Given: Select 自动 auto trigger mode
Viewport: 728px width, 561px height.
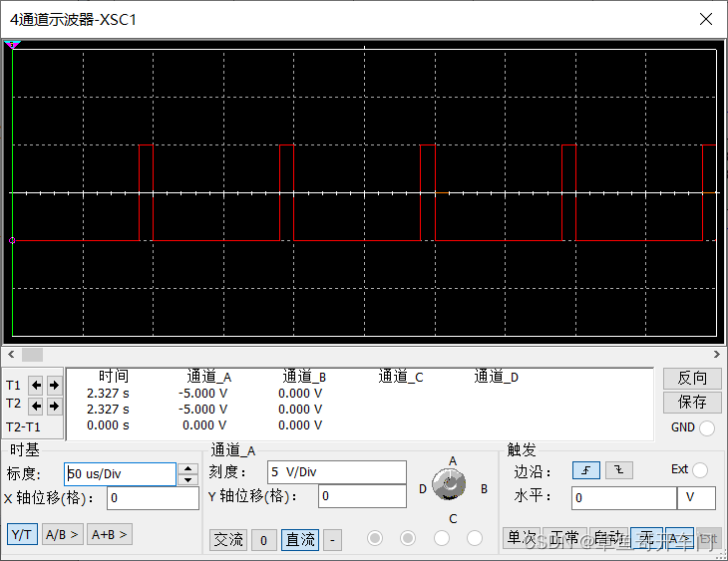Looking at the screenshot, I should (x=608, y=538).
